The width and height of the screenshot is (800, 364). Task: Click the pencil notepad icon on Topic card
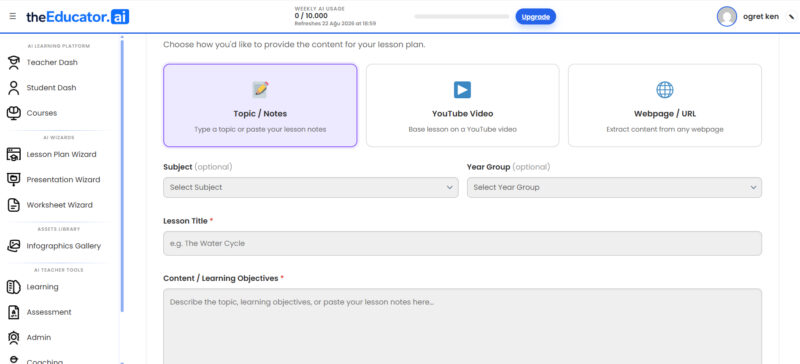(260, 89)
